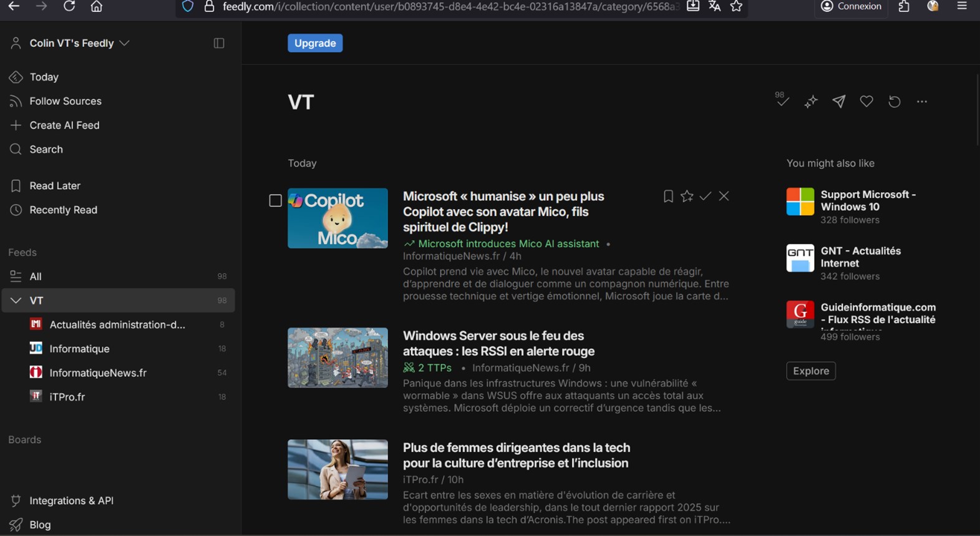The width and height of the screenshot is (980, 536).
Task: Open the Actualités administration-d... feed
Action: click(x=119, y=324)
